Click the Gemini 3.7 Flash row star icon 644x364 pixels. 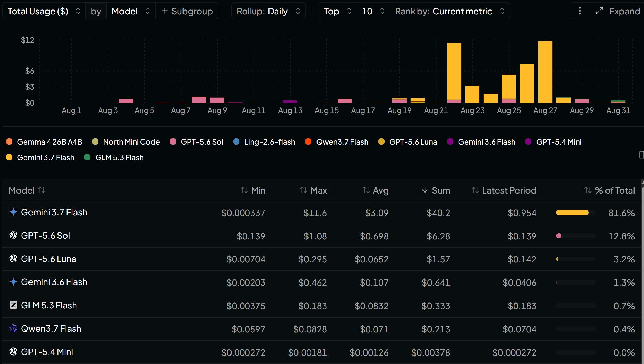pyautogui.click(x=13, y=212)
